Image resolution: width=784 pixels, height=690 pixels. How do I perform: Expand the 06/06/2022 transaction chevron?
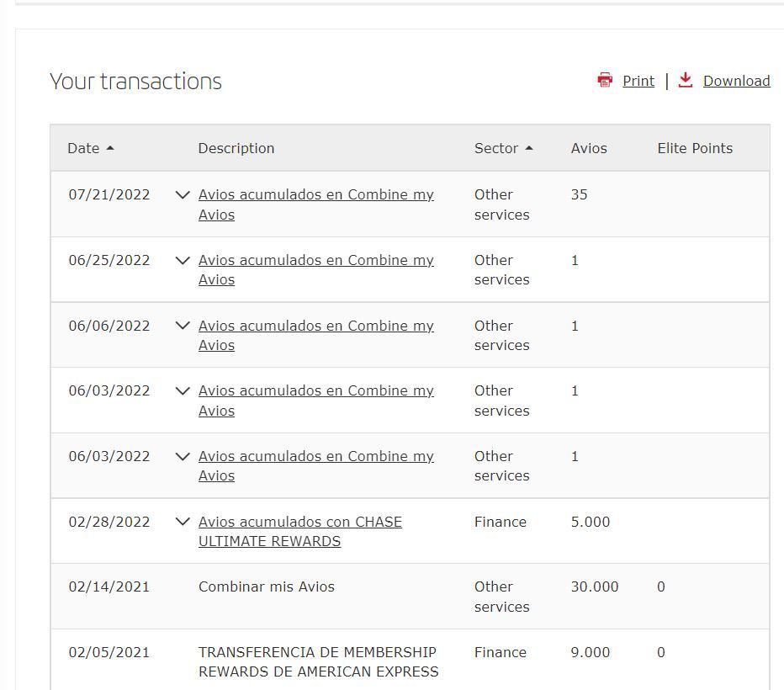[x=183, y=326]
